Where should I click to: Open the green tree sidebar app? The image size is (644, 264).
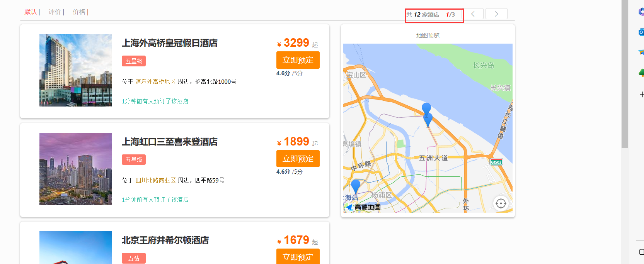coord(641,73)
